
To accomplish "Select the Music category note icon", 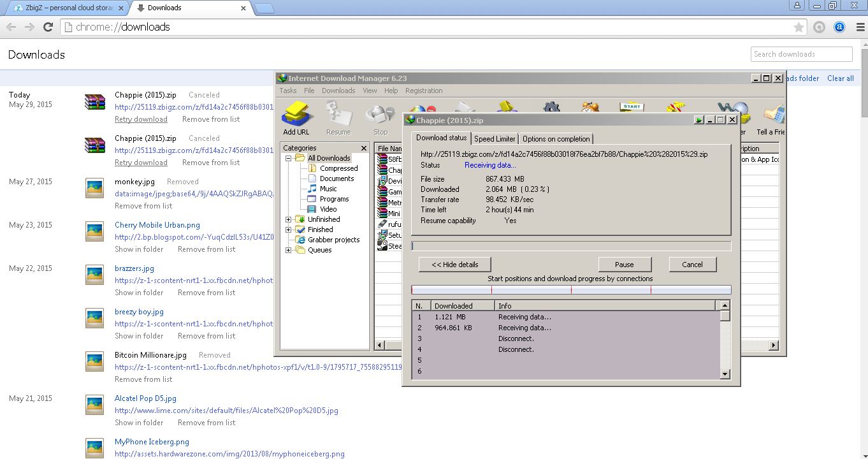I will [313, 189].
